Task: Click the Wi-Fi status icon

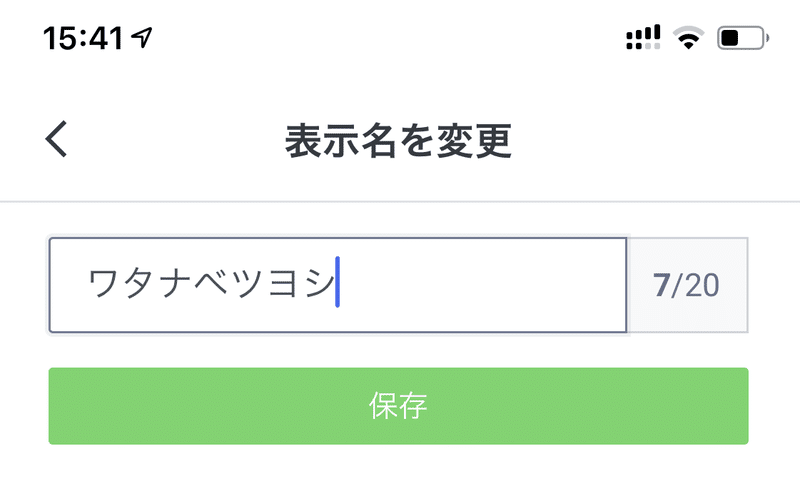Action: coord(688,38)
